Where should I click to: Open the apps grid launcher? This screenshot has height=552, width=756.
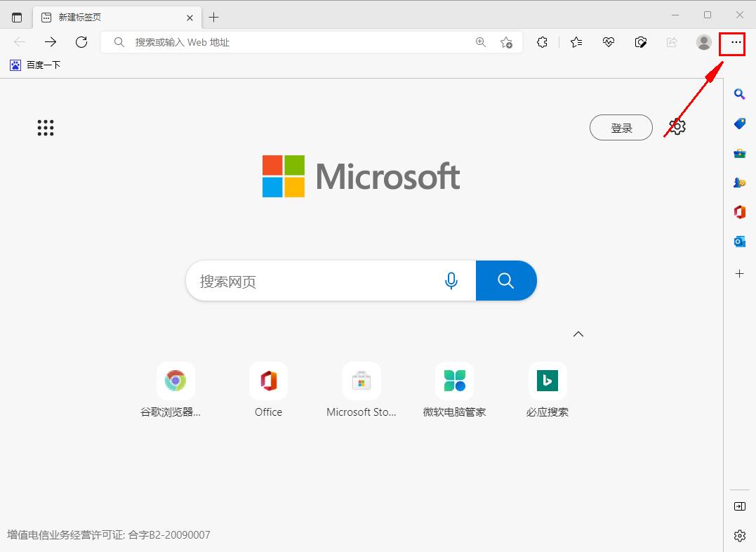(46, 128)
